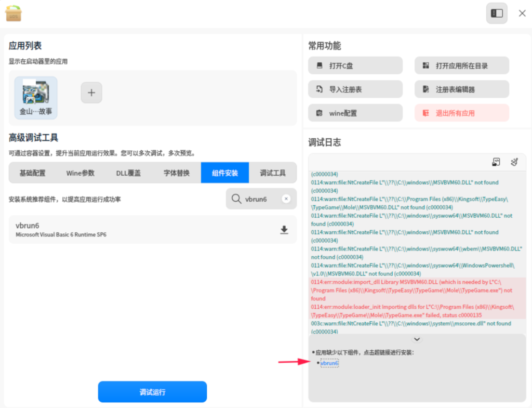Click the save log icon in 调试日志

click(496, 162)
